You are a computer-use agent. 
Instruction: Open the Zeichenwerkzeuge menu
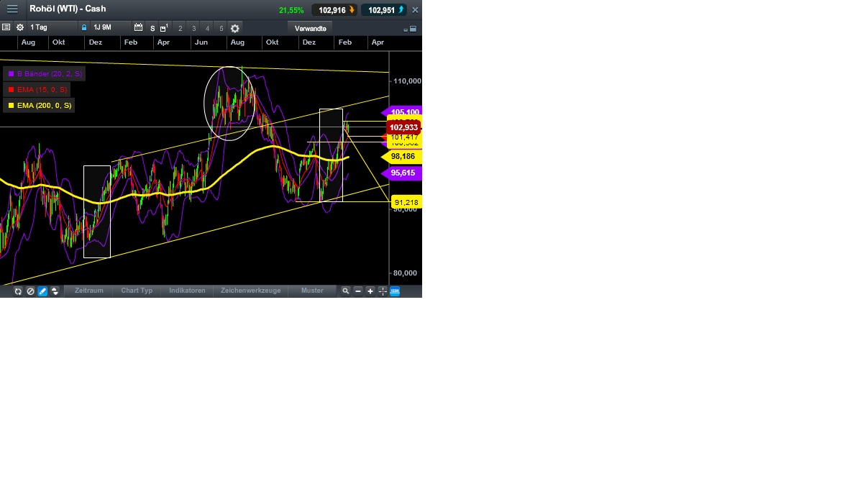coord(250,291)
